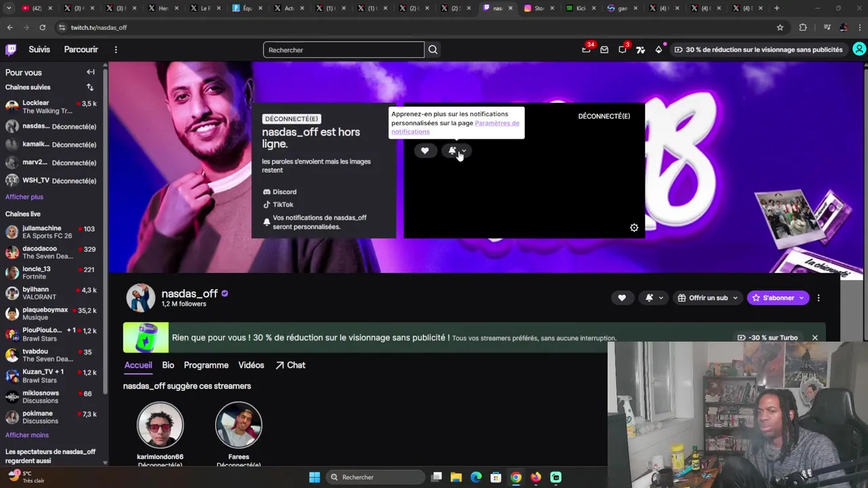The width and height of the screenshot is (868, 488).
Task: Open S'abonner dropdown chevron
Action: coord(802,298)
